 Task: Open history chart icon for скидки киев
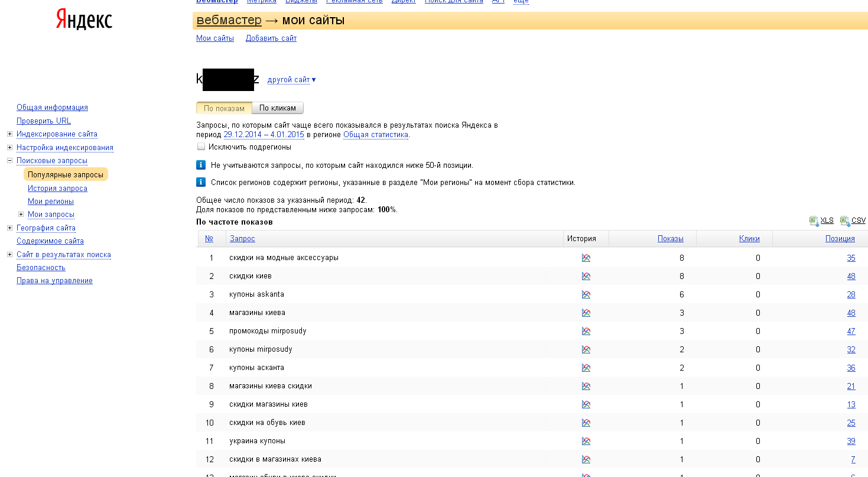pyautogui.click(x=586, y=276)
